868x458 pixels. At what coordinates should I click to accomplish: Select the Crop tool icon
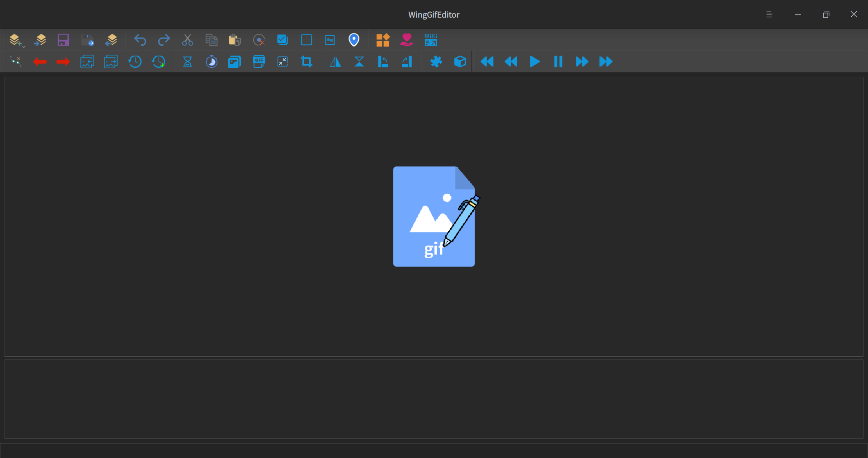click(x=307, y=61)
